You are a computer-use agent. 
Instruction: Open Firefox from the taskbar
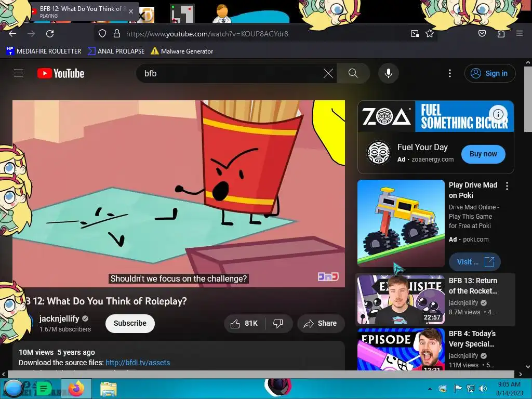point(76,389)
